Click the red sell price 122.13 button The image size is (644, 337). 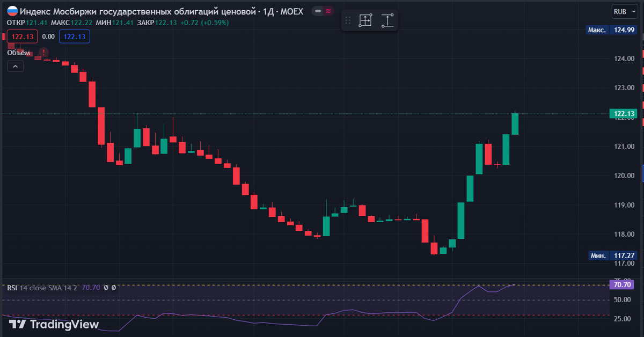[x=23, y=36]
